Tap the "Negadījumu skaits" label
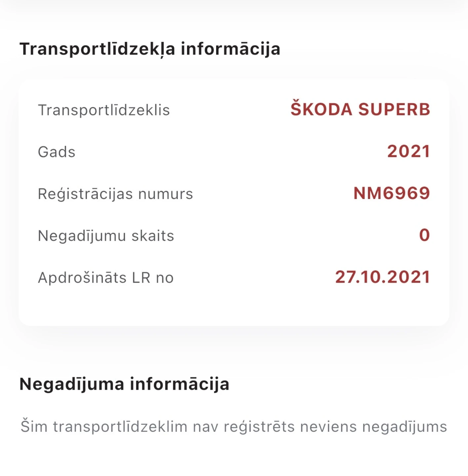This screenshot has height=476, width=468. click(x=106, y=236)
